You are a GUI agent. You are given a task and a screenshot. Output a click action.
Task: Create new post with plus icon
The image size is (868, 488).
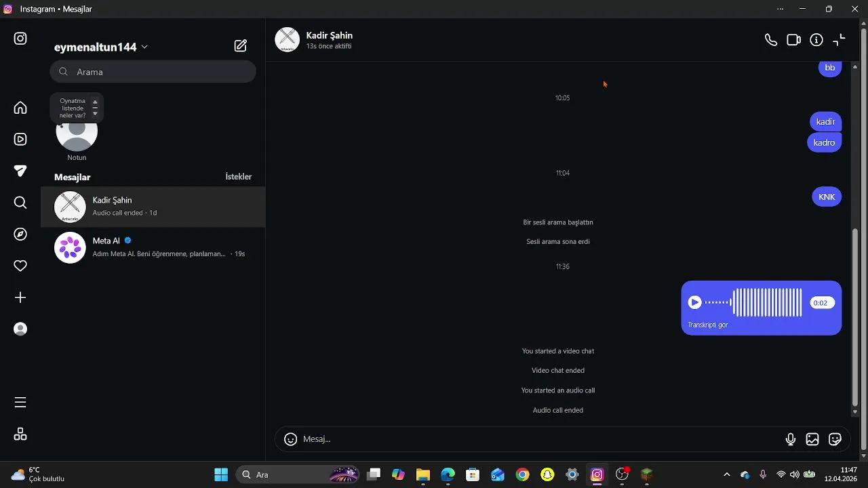pyautogui.click(x=20, y=298)
